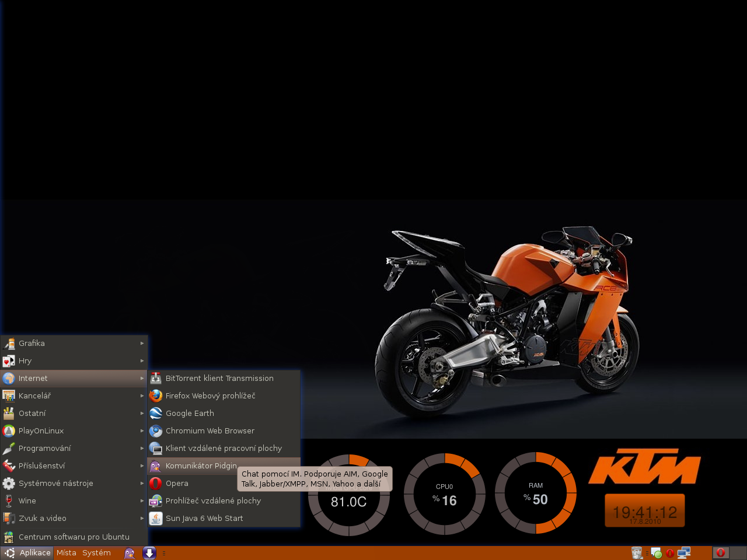Screen dimensions: 747x560
Task: Start Google Earth from the menu
Action: click(x=190, y=413)
